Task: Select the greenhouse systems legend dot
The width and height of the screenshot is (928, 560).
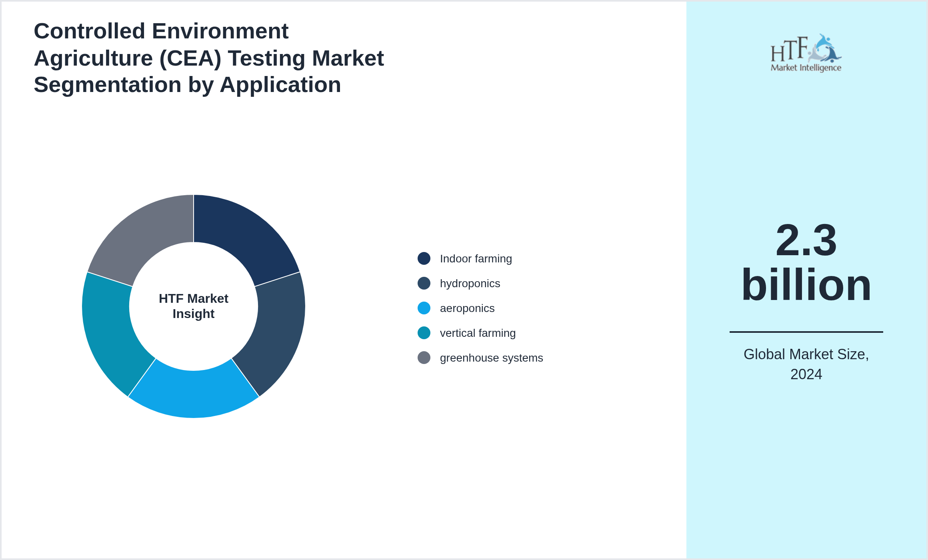Action: (424, 358)
